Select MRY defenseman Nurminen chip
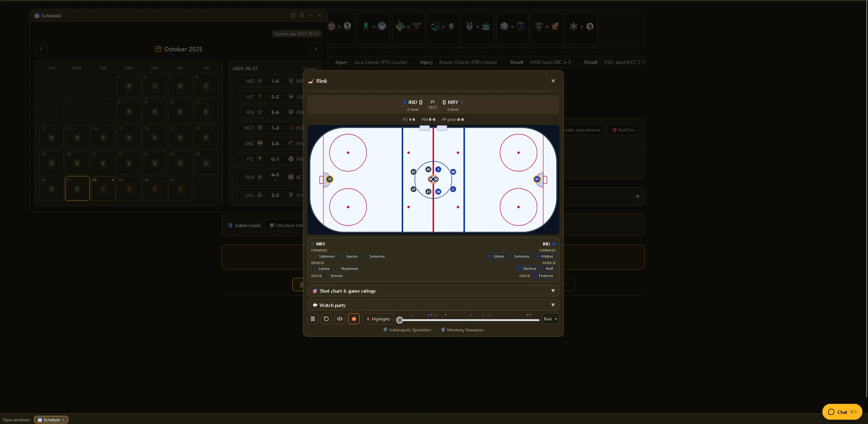Viewport: 868px width, 424px height. 347,269
